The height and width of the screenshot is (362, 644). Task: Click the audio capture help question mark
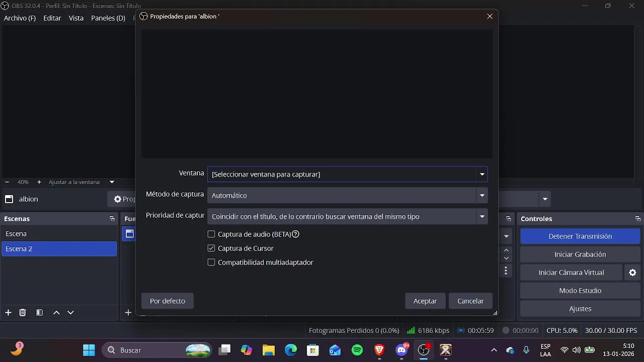click(296, 234)
